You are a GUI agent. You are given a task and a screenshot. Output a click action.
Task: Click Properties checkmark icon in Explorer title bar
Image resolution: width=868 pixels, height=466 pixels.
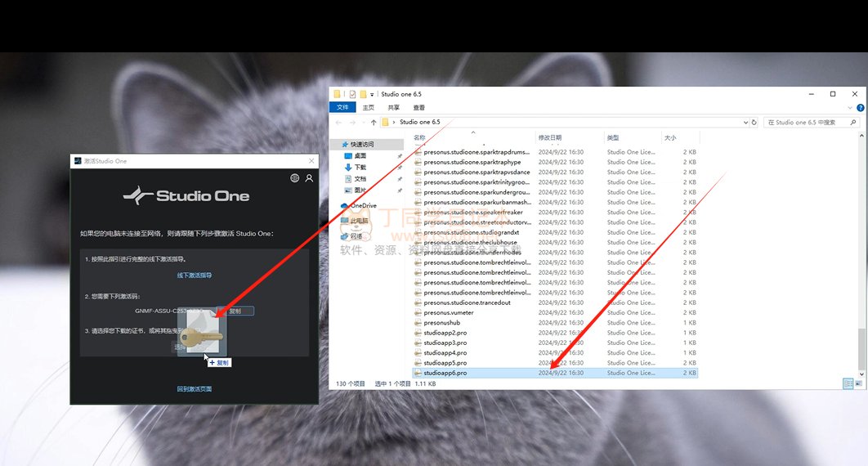point(352,94)
